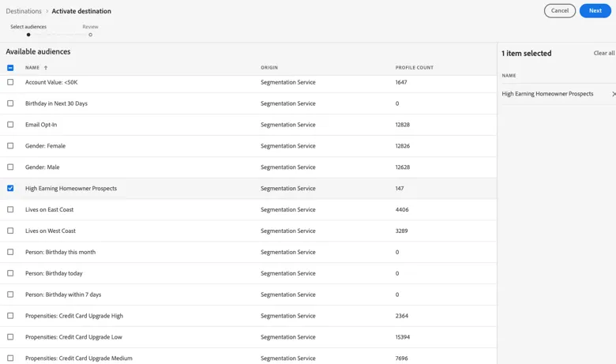The width and height of the screenshot is (616, 364).
Task: Check Propensities: Credit Card Upgrade High
Action: point(10,315)
